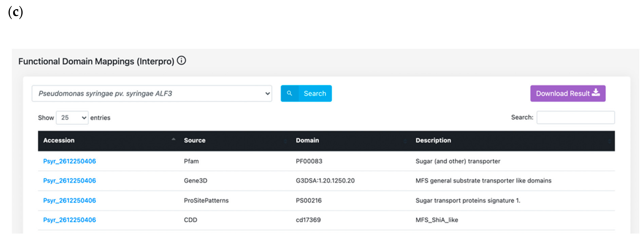Select the MFS_ShiA_like description text
The width and height of the screenshot is (644, 240).
(437, 220)
